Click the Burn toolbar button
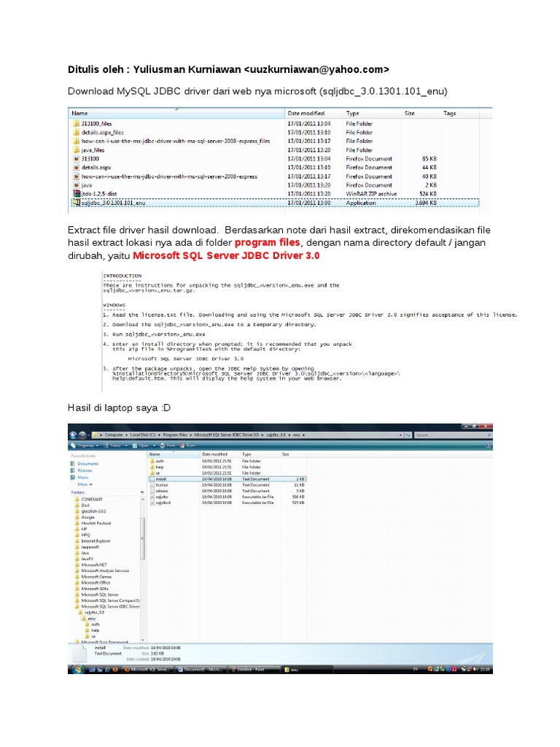560x747 pixels. pyautogui.click(x=188, y=446)
